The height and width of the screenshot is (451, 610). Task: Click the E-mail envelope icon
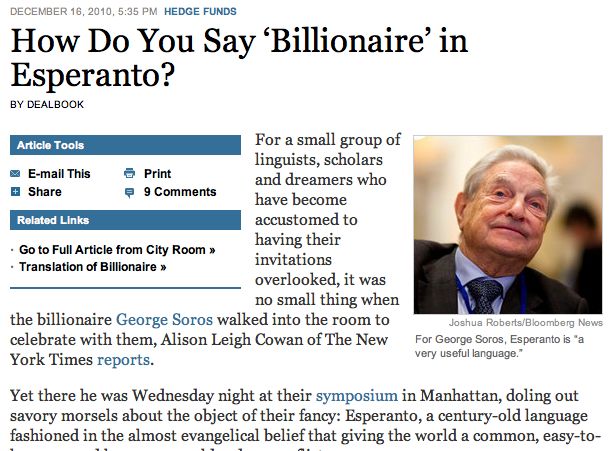pos(15,174)
